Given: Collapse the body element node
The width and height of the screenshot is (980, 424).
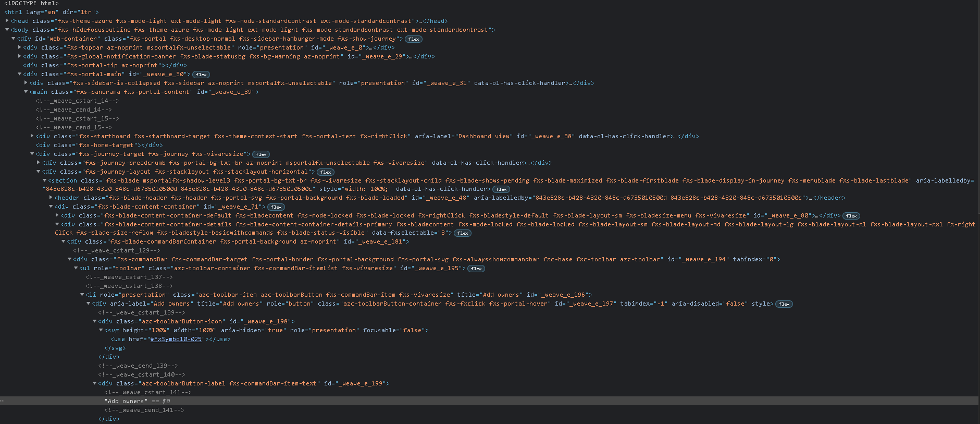Looking at the screenshot, I should [7, 30].
